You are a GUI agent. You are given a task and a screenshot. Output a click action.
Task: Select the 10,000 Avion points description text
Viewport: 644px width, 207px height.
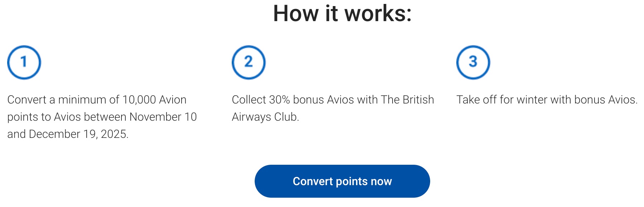(x=102, y=116)
